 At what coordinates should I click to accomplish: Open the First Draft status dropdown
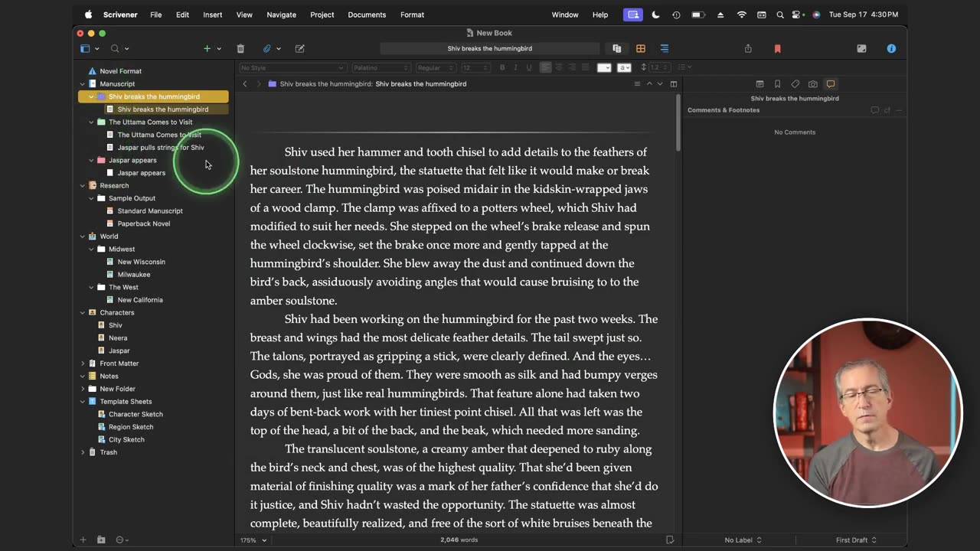[856, 540]
